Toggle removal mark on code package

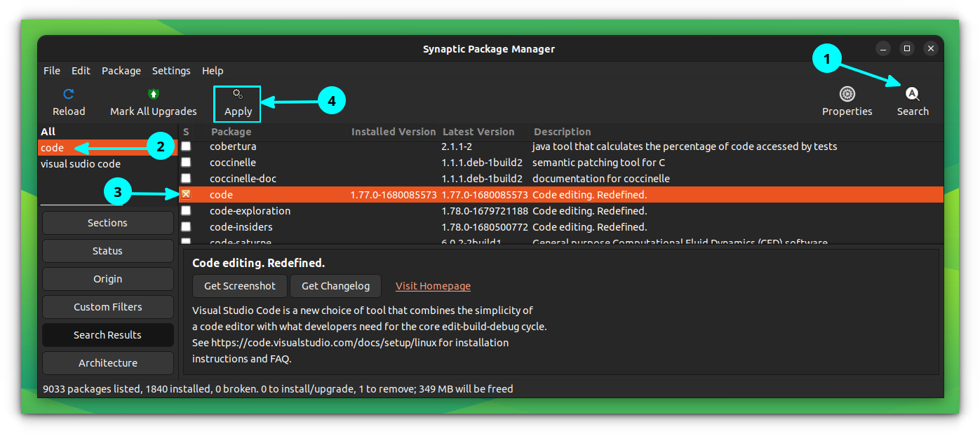point(186,195)
